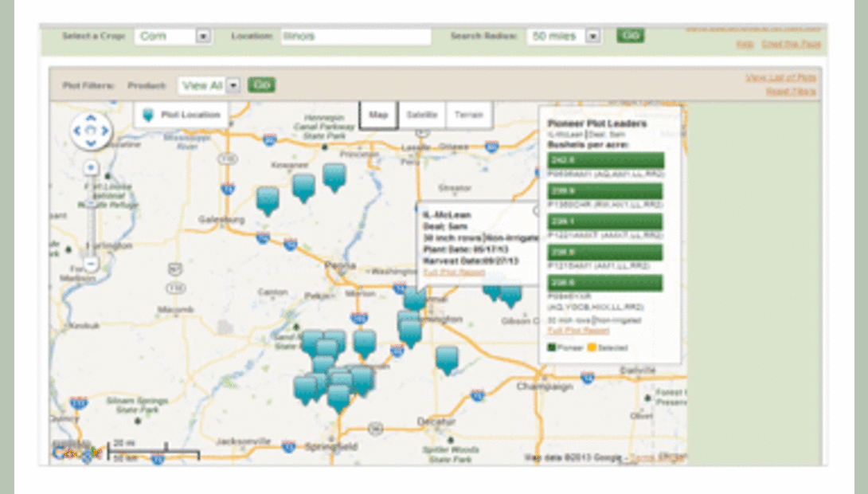Click the Plant Date line in the popup
This screenshot has height=494, width=868.
click(x=465, y=249)
